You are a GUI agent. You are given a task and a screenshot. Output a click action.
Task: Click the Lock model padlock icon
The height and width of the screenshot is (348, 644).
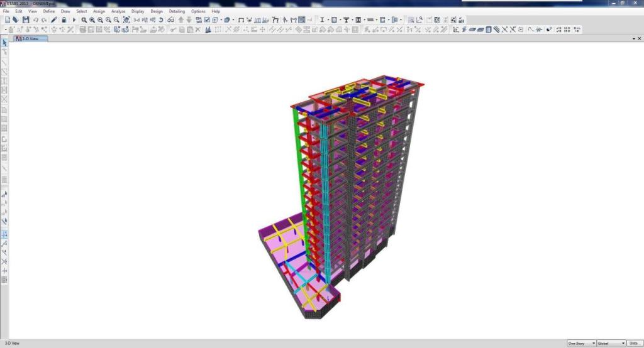point(64,20)
